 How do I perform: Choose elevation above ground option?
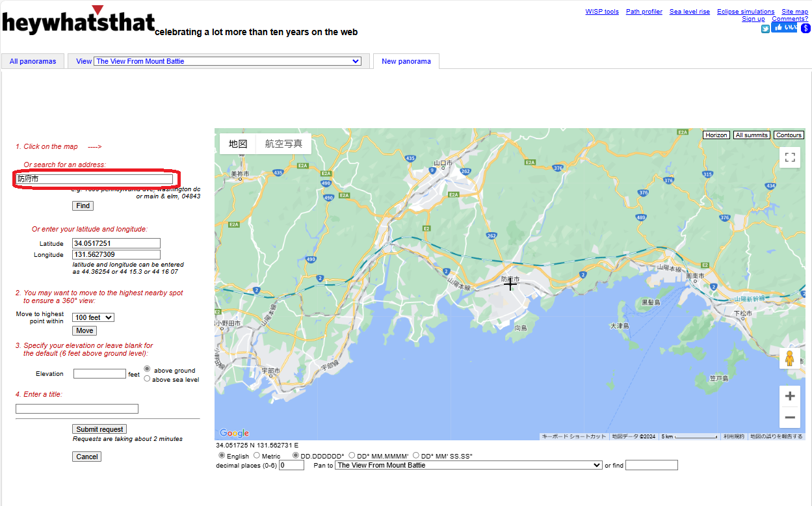(x=147, y=369)
